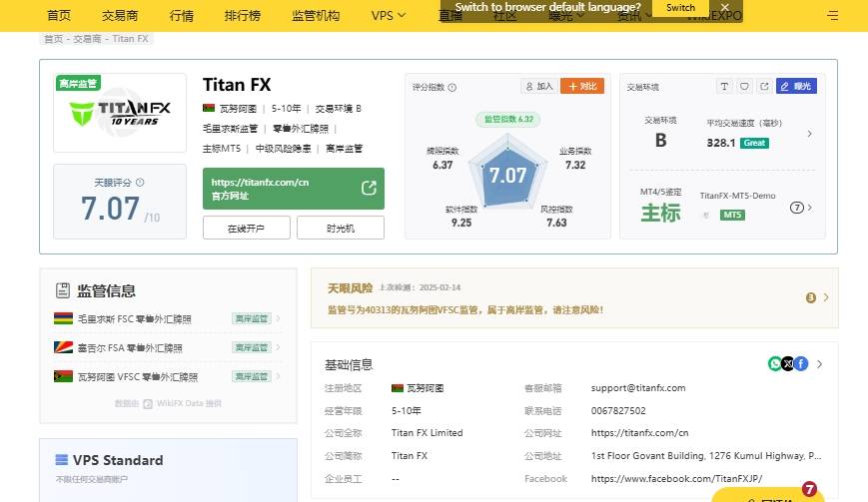Image resolution: width=868 pixels, height=502 pixels.
Task: Click the WikiFX Data provider icon
Action: tap(148, 403)
